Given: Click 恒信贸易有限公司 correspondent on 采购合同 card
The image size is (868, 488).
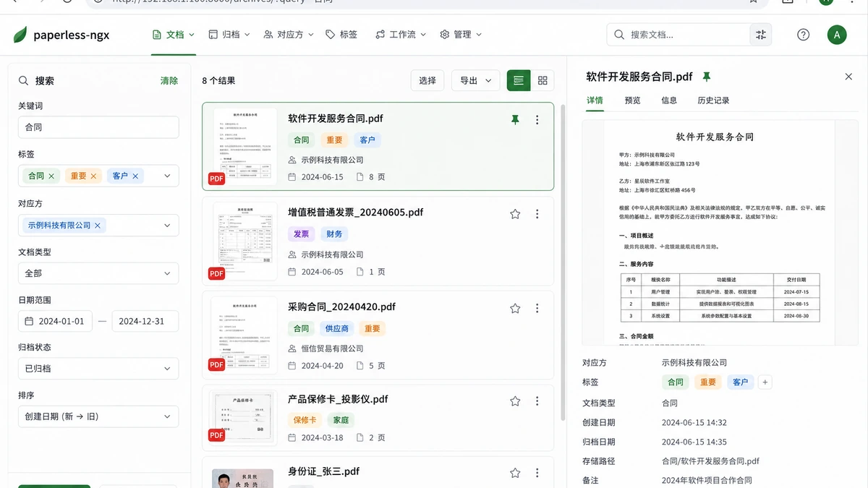Looking at the screenshot, I should pyautogui.click(x=332, y=348).
